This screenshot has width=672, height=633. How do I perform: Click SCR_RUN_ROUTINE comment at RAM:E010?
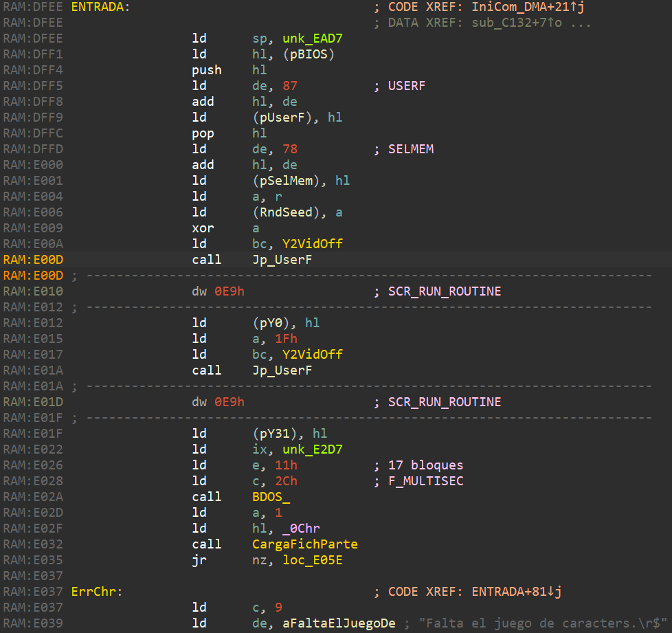pyautogui.click(x=445, y=291)
